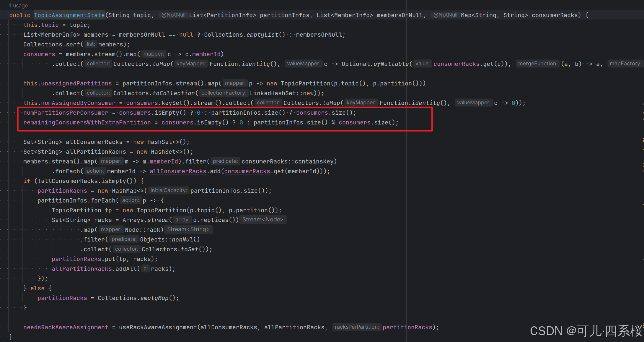Click underlined consumerRacks in ofNullable call
The image size is (644, 342).
(456, 64)
